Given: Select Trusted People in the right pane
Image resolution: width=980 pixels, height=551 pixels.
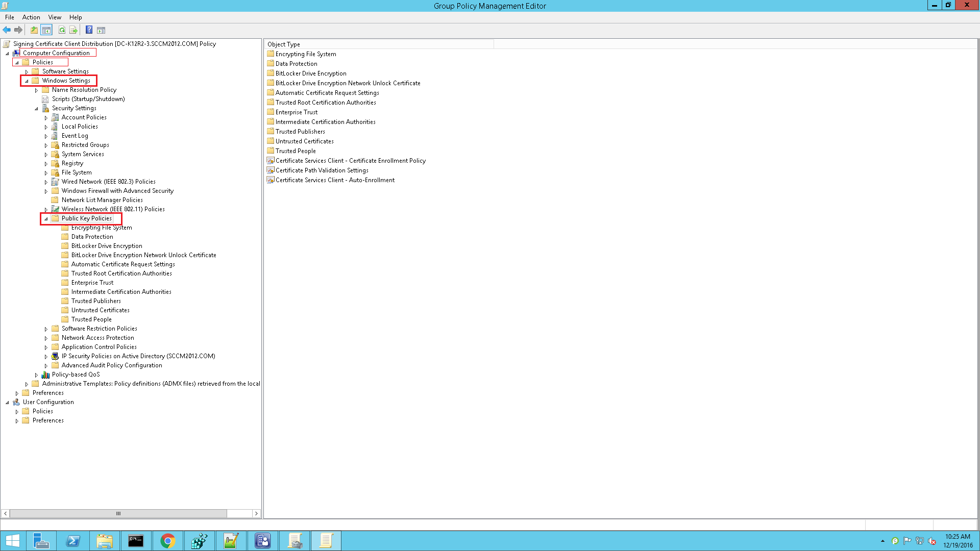Looking at the screenshot, I should click(295, 151).
